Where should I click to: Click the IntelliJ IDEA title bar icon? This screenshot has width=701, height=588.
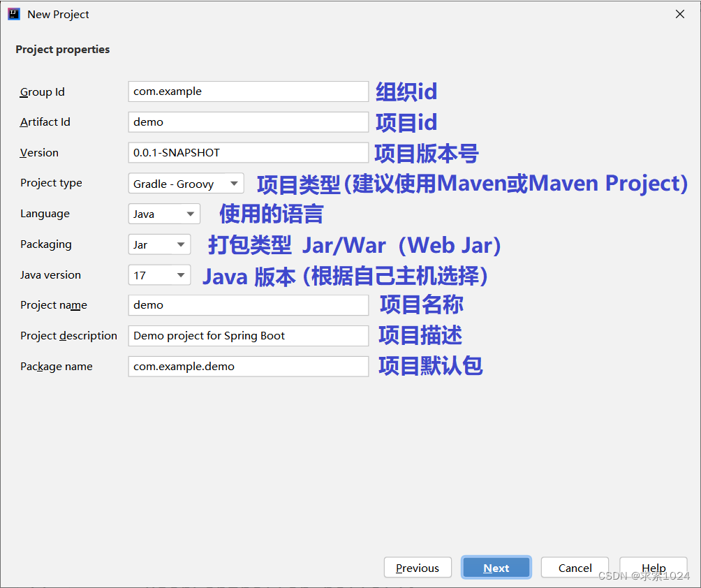(x=14, y=14)
